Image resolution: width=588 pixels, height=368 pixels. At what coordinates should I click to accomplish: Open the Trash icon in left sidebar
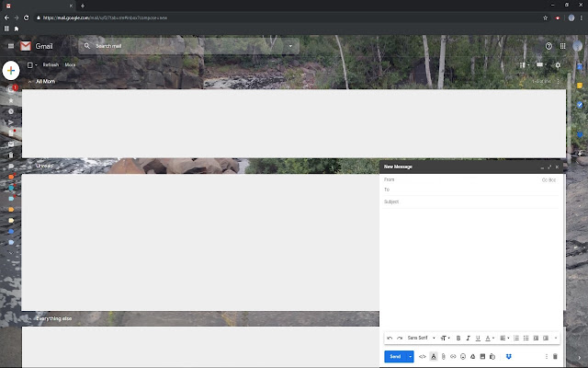click(x=11, y=155)
